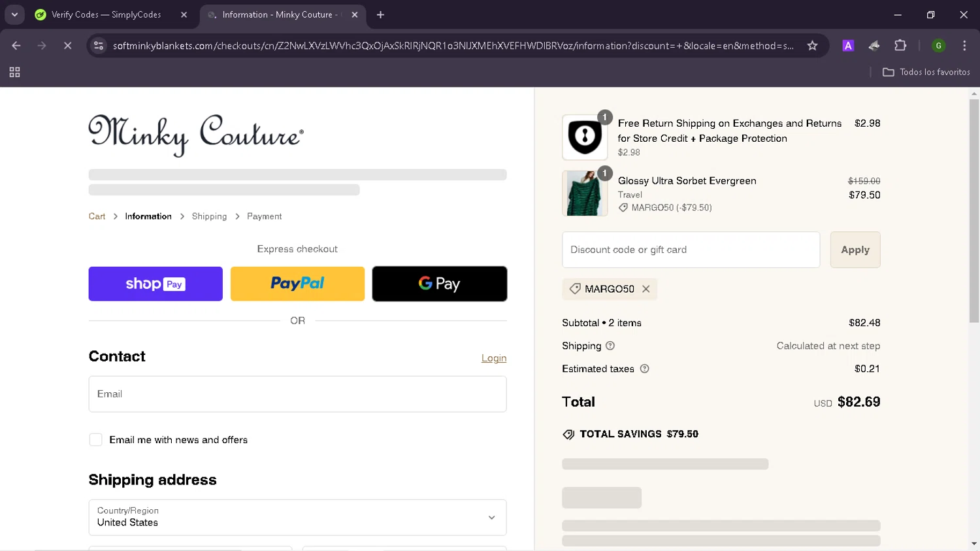Click the Glossy Ultra Sorbet Evergreen thumbnail
Image resolution: width=980 pixels, height=551 pixels.
(x=585, y=193)
